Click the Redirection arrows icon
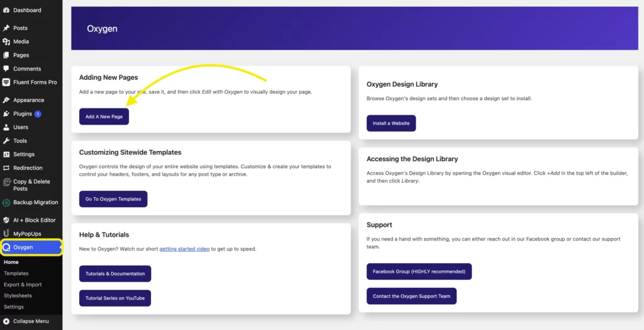The height and width of the screenshot is (330, 644). point(6,168)
